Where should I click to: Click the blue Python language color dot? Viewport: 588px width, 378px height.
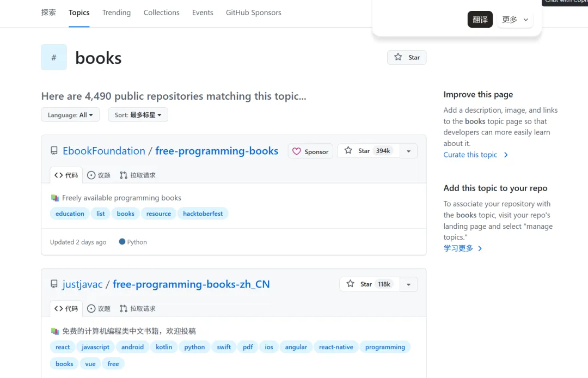[122, 241]
